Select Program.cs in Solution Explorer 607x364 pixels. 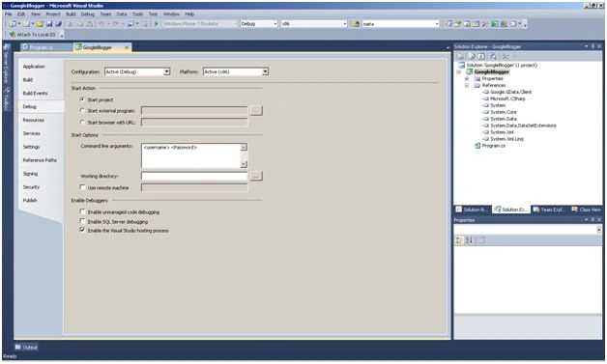click(x=493, y=146)
